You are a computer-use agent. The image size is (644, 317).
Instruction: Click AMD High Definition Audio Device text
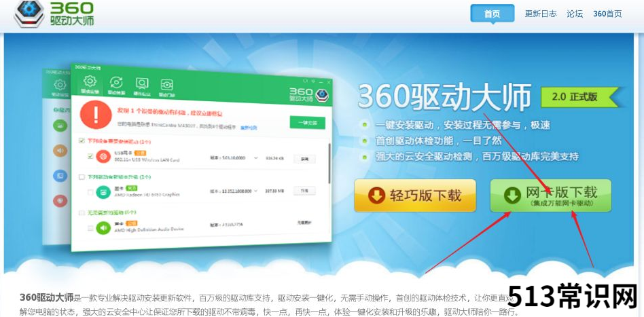pos(149,229)
